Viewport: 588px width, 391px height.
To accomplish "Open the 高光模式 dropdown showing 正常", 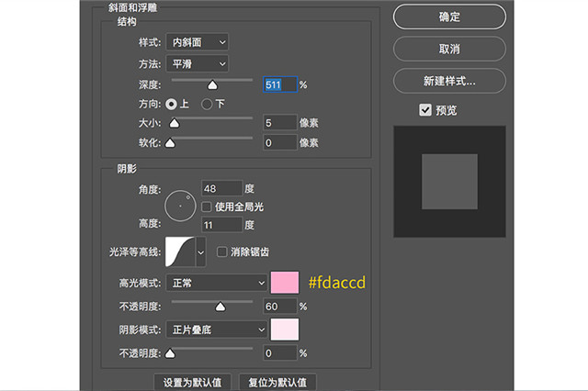I will (x=216, y=284).
